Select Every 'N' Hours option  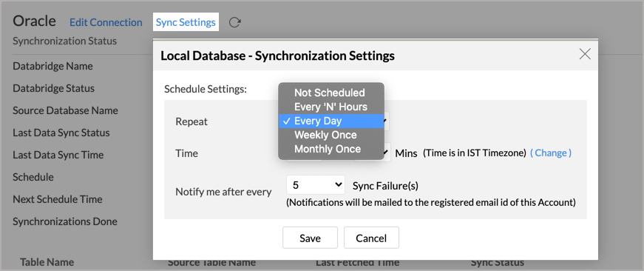[x=331, y=107]
